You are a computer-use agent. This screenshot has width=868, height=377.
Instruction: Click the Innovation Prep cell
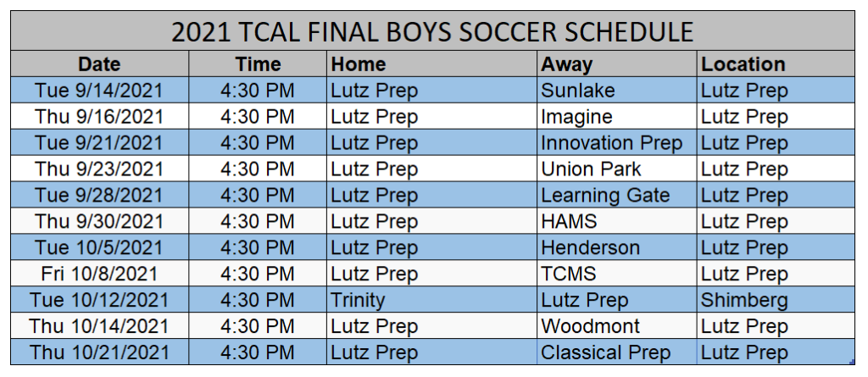coord(617,143)
